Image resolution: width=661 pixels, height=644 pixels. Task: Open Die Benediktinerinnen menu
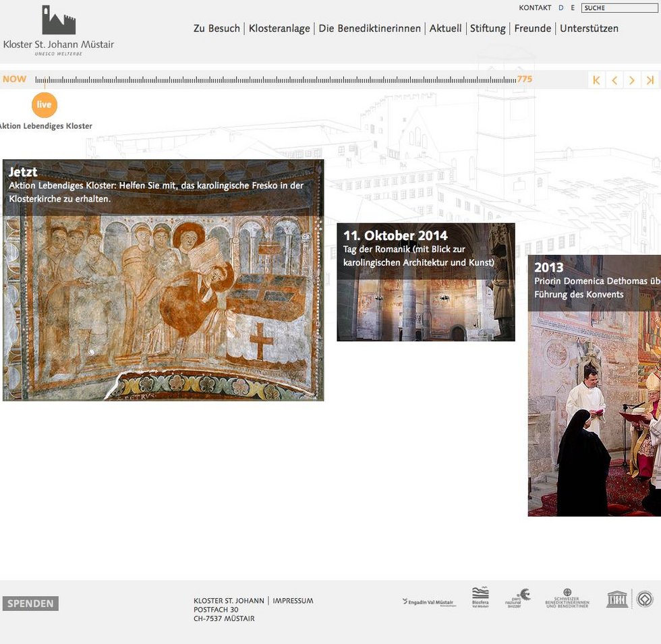370,28
